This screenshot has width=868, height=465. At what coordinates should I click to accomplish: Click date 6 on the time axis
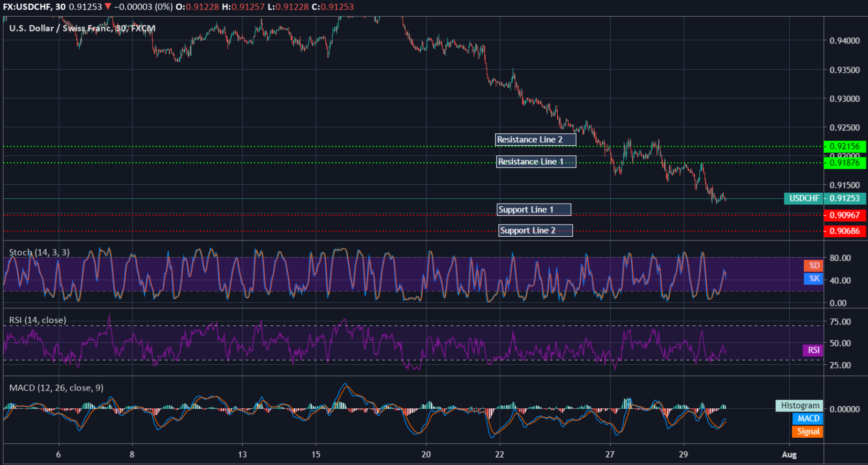58,455
